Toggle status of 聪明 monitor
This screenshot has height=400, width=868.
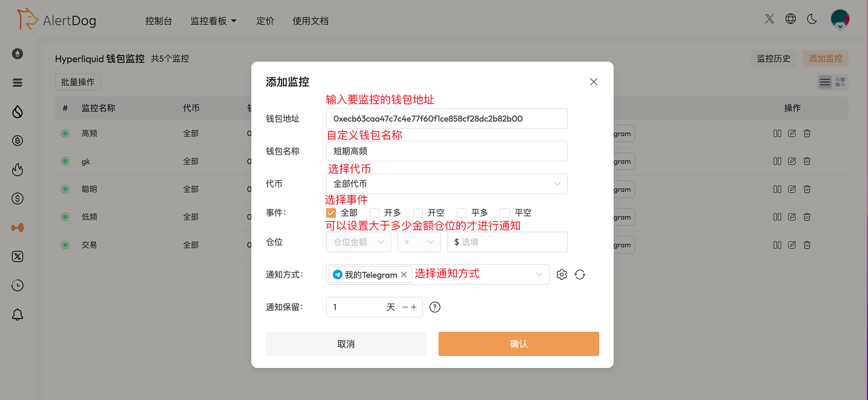(65, 189)
